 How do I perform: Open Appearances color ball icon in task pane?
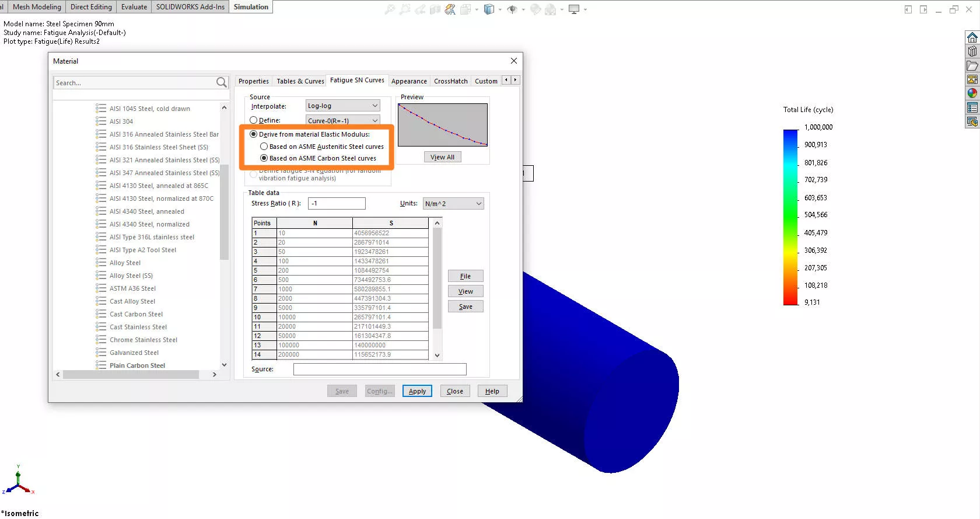pos(972,93)
